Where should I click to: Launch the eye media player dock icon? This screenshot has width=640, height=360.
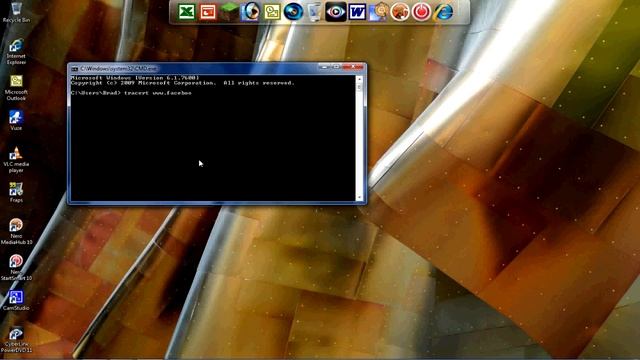pyautogui.click(x=336, y=11)
